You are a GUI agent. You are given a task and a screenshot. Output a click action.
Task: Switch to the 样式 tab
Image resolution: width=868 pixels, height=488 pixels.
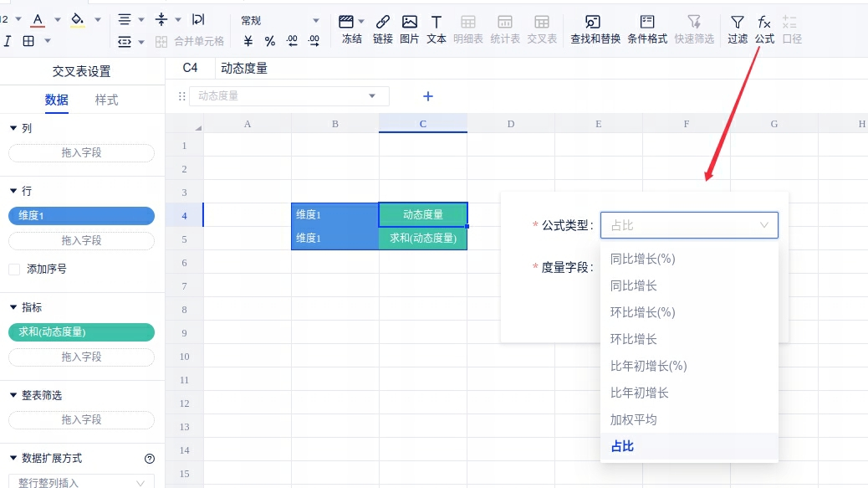(106, 100)
